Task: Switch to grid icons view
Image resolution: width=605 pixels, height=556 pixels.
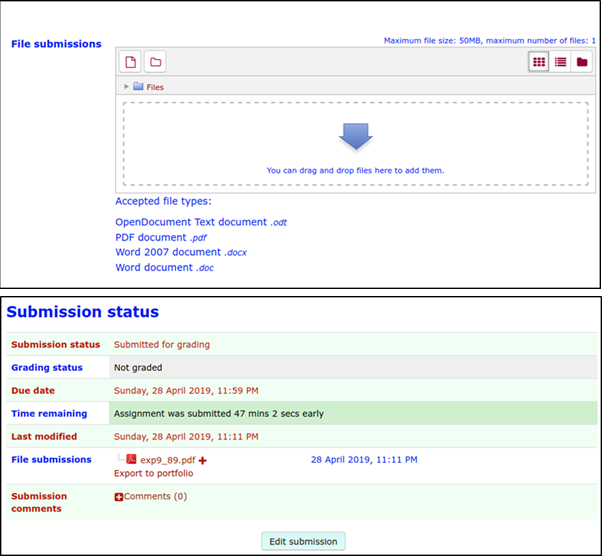Action: click(539, 62)
